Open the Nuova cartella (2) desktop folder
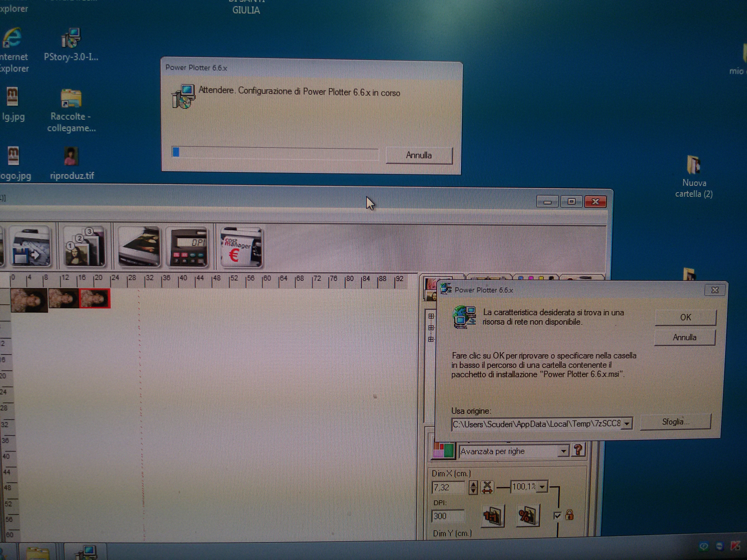This screenshot has width=747, height=560. (694, 177)
